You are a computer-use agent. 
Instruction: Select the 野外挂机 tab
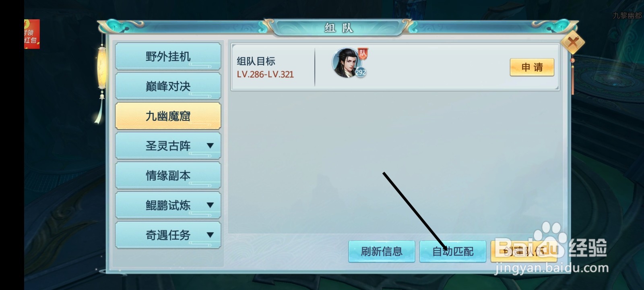coord(168,56)
